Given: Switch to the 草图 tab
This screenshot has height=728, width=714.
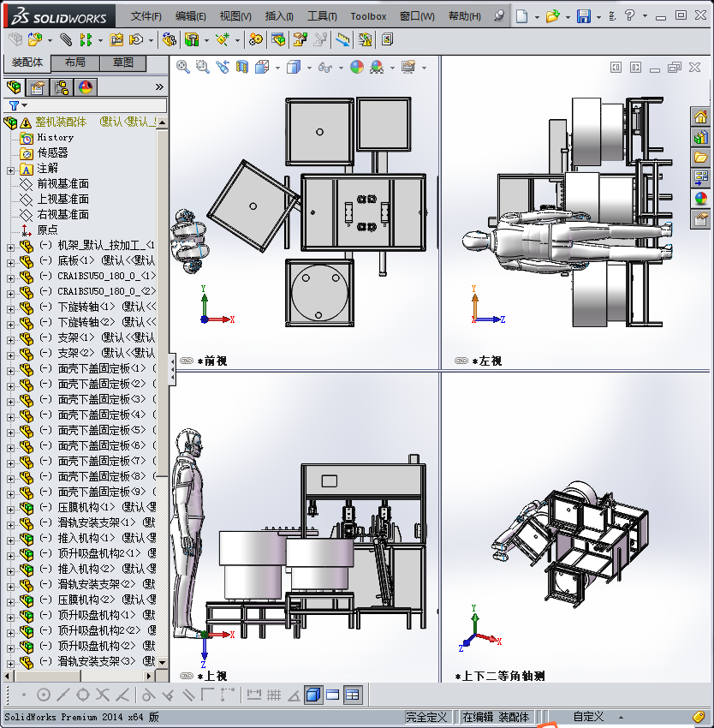Looking at the screenshot, I should (x=123, y=63).
